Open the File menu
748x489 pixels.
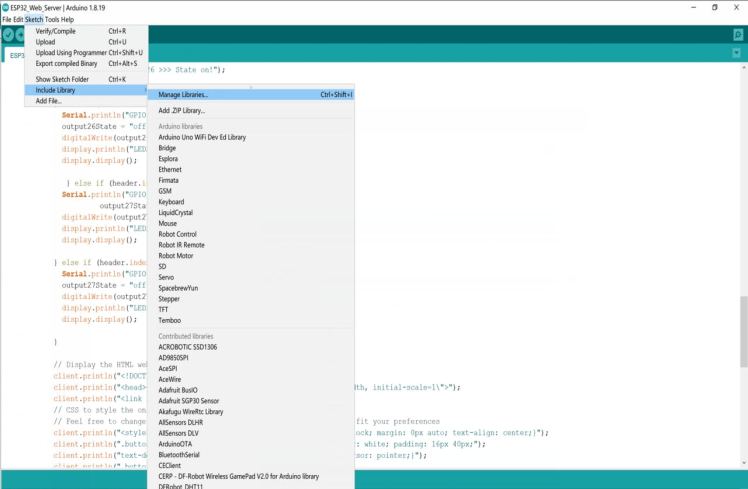point(6,19)
